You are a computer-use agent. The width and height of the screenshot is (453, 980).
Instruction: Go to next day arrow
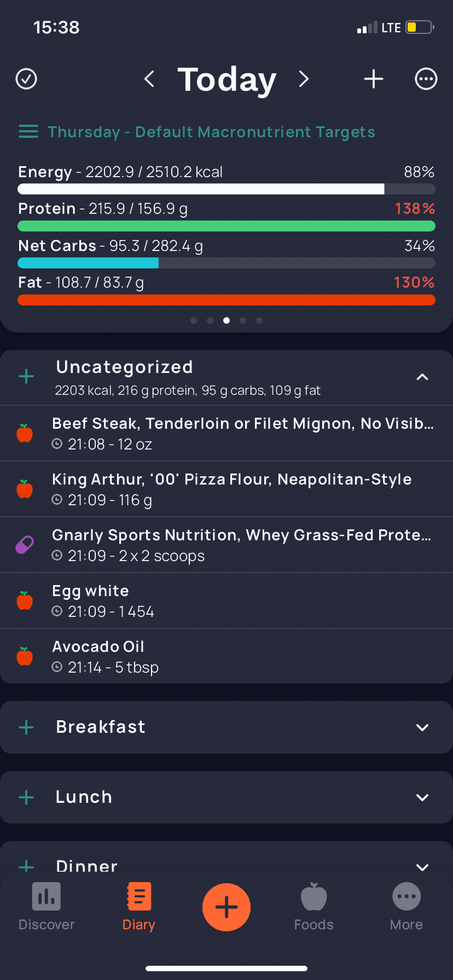(x=304, y=79)
